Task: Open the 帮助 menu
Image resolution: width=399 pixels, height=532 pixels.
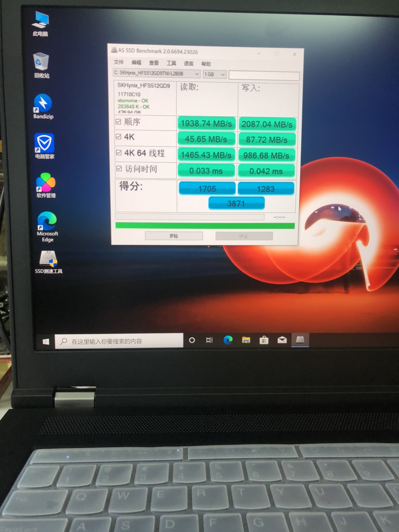Action: (206, 64)
